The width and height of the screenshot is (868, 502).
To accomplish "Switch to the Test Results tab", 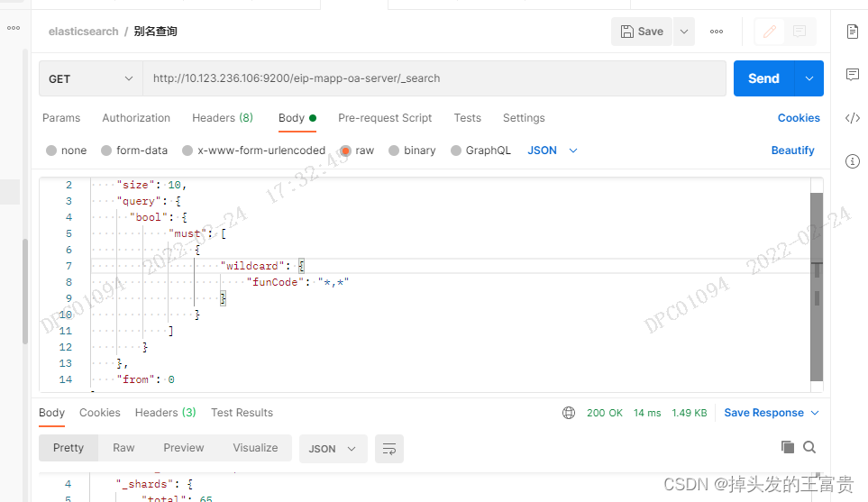I will tap(242, 413).
